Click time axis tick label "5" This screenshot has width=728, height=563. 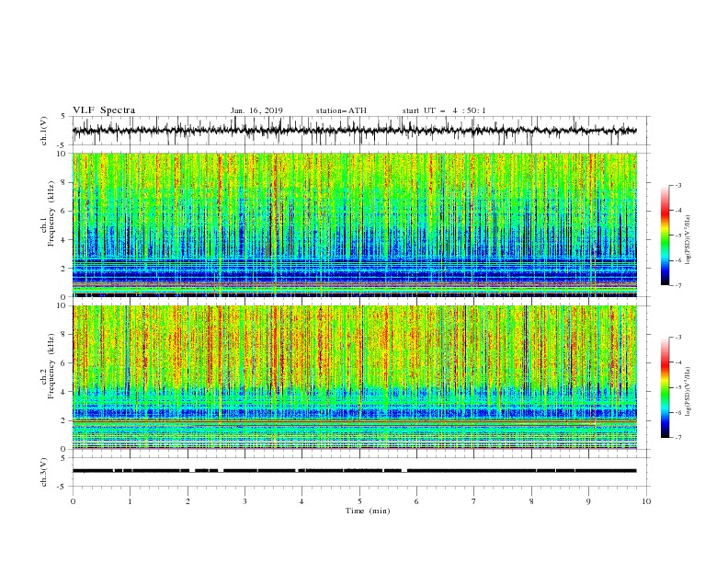click(359, 501)
